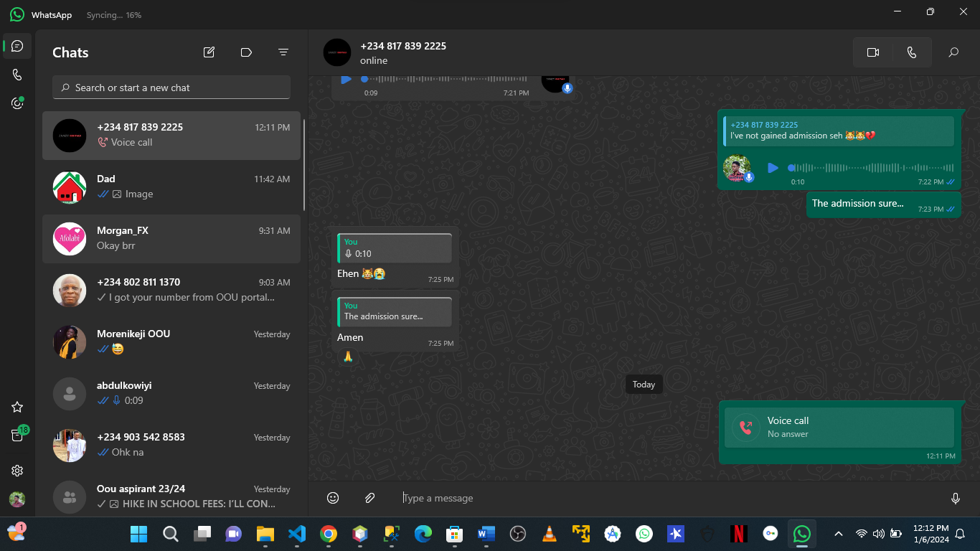The image size is (980, 551).
Task: Start a video call with the contact
Action: pyautogui.click(x=872, y=52)
